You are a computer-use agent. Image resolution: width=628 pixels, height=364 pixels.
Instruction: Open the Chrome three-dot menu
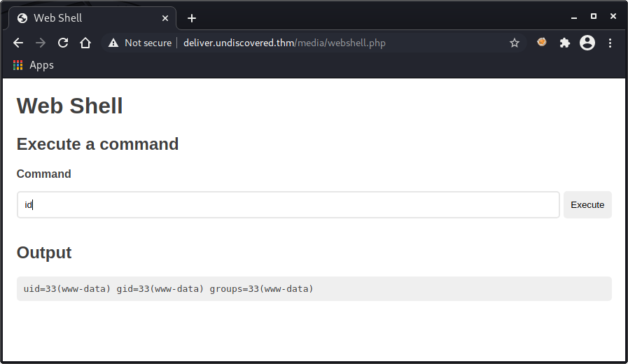610,43
